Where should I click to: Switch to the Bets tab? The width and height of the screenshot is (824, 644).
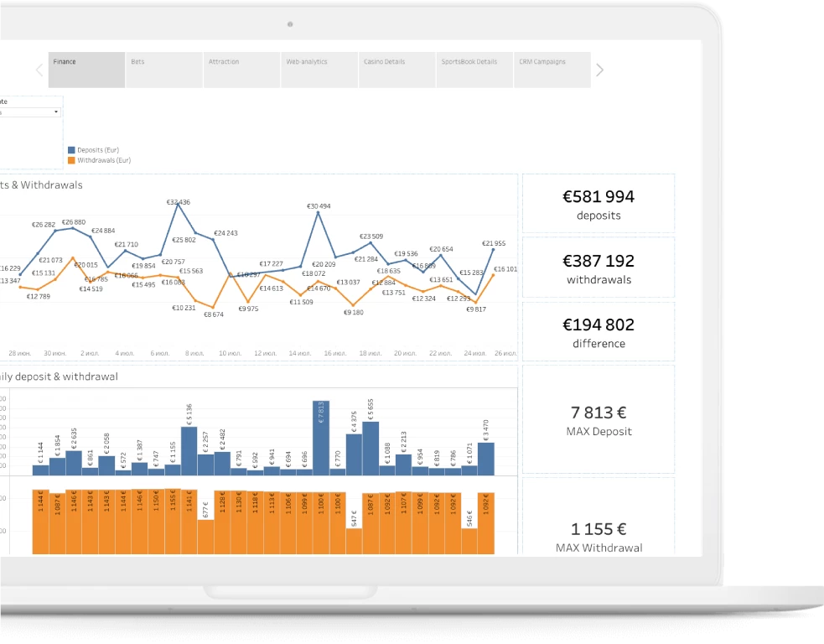pyautogui.click(x=163, y=70)
